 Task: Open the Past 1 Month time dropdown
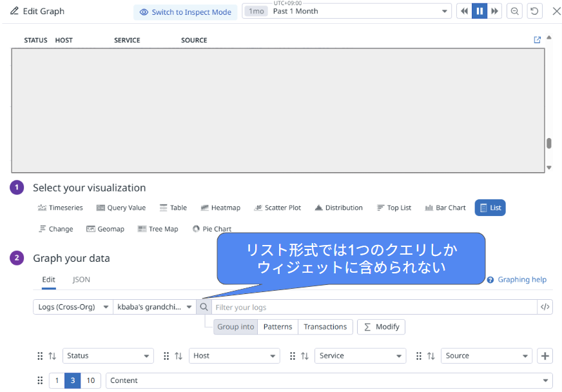click(x=347, y=12)
